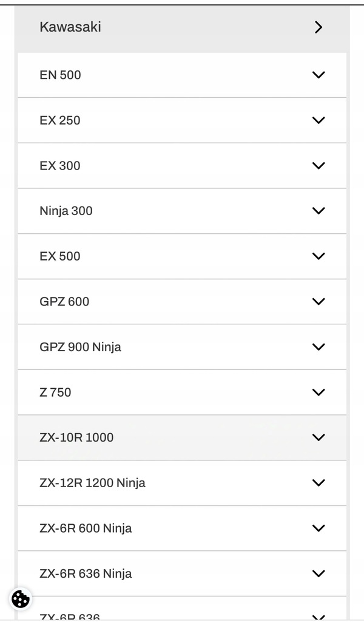Expand the ZX-12R 1200 Ninja chevron
The height and width of the screenshot is (622, 364).
pos(318,483)
